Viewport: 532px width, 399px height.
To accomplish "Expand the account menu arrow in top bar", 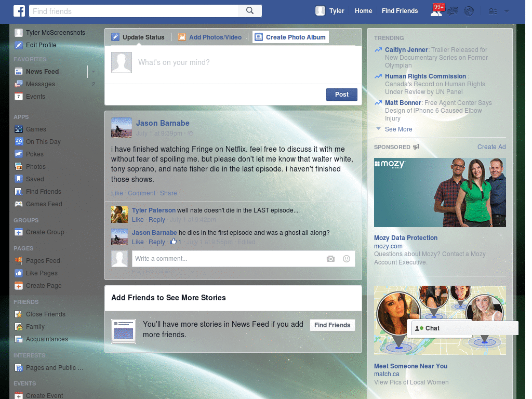I will click(507, 11).
